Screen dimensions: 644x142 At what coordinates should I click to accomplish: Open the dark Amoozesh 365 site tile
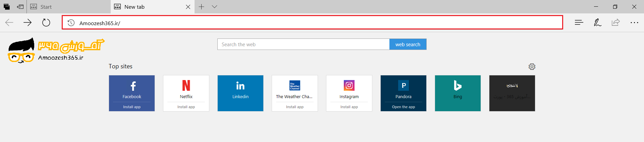[x=512, y=93]
